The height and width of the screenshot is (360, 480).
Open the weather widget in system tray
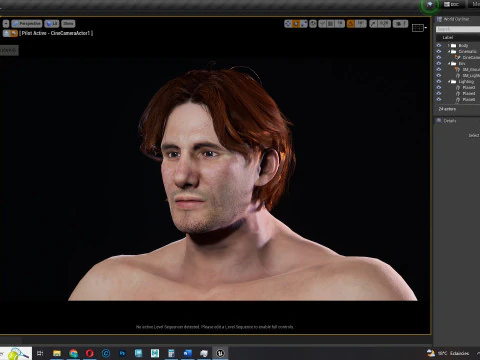tap(448, 353)
